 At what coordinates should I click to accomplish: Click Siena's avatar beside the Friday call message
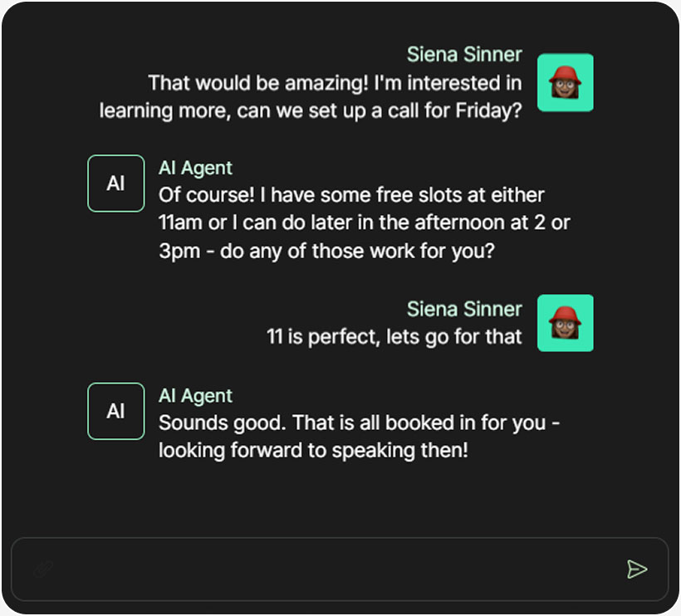click(x=565, y=83)
